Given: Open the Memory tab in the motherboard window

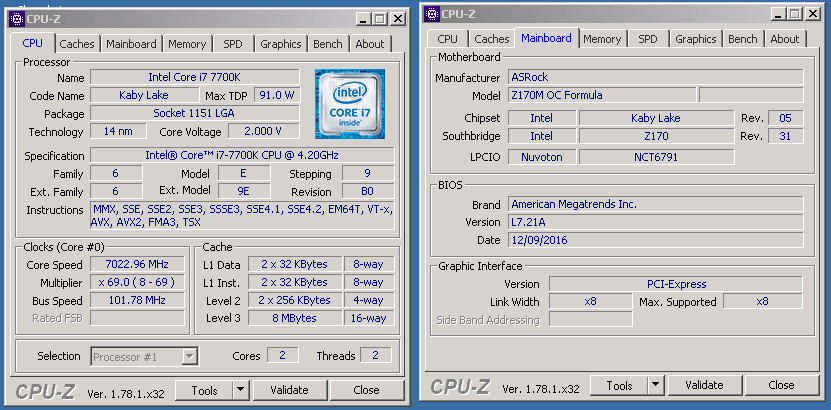Looking at the screenshot, I should coord(602,39).
